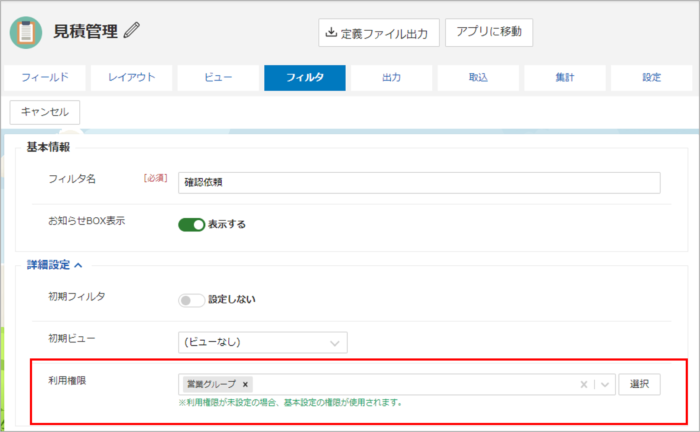Select the フィルタ tab
The image size is (700, 432).
(304, 78)
